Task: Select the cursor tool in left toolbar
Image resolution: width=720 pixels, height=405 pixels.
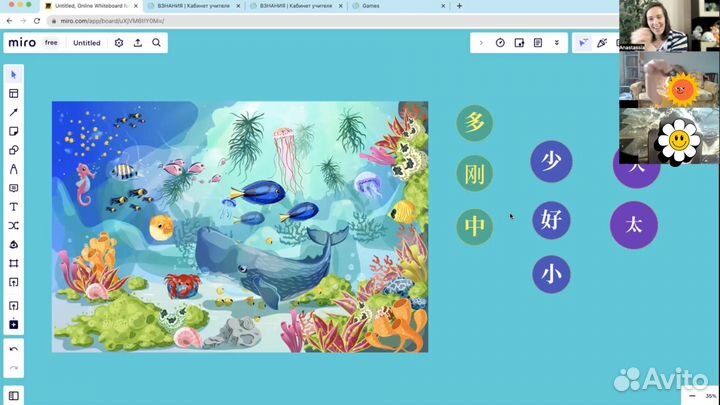Action: coord(14,74)
